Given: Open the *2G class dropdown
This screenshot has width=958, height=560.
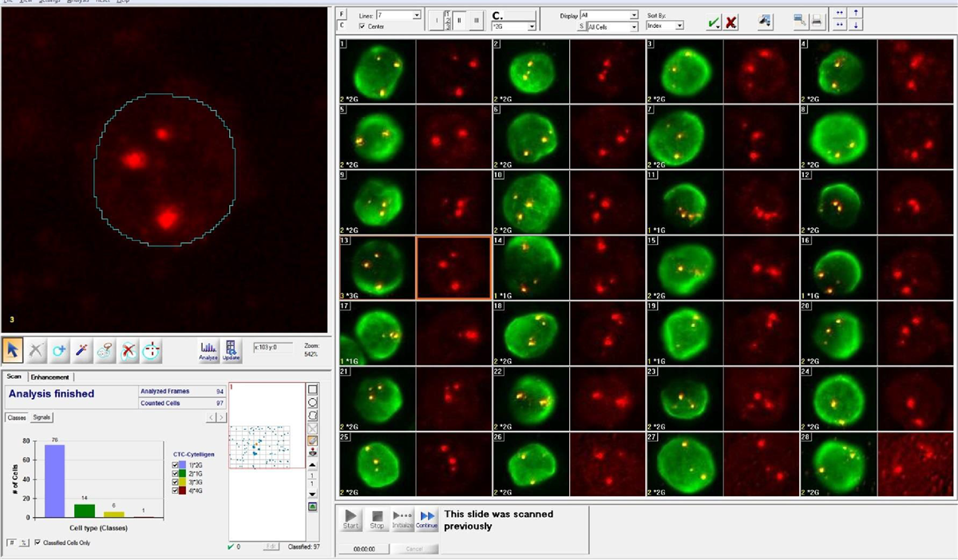Looking at the screenshot, I should click(530, 26).
